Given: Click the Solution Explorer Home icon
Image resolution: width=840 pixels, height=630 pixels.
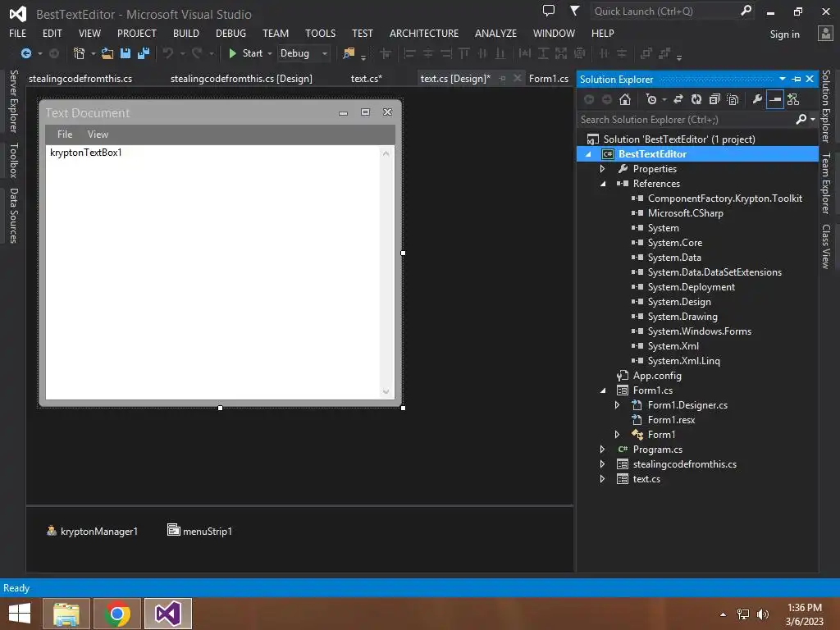Looking at the screenshot, I should click(x=624, y=99).
